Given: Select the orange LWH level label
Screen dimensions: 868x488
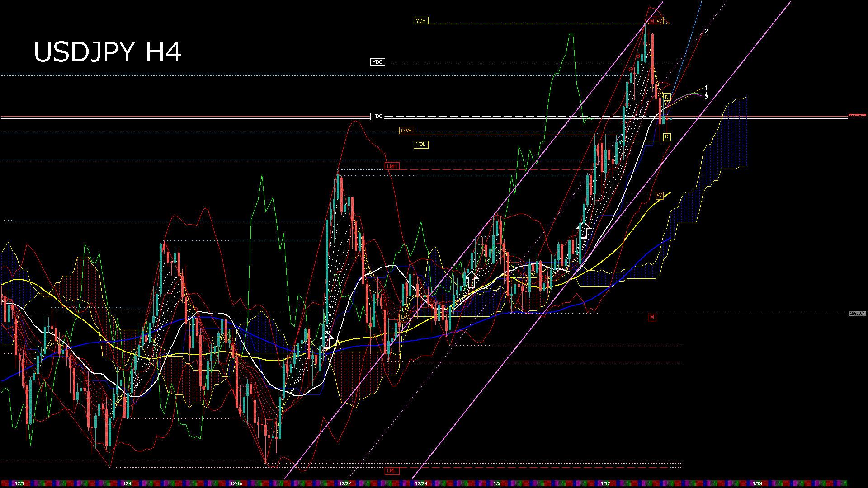Looking at the screenshot, I should pos(406,131).
